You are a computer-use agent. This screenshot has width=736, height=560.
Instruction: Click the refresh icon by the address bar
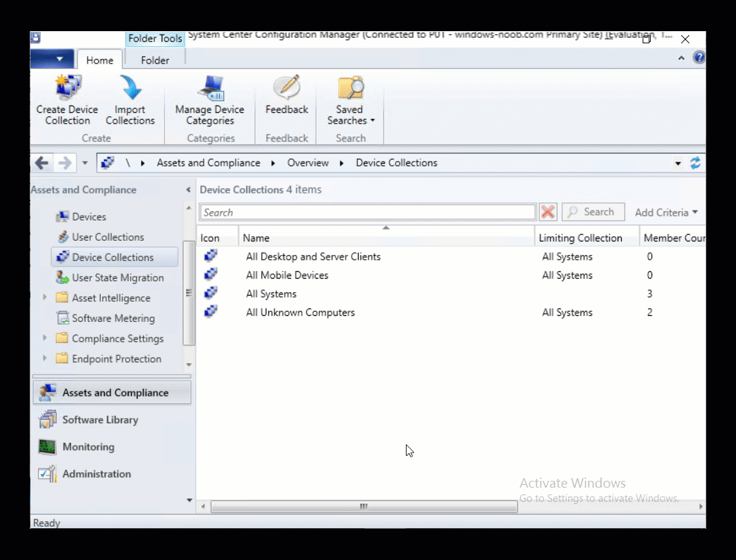tap(695, 163)
